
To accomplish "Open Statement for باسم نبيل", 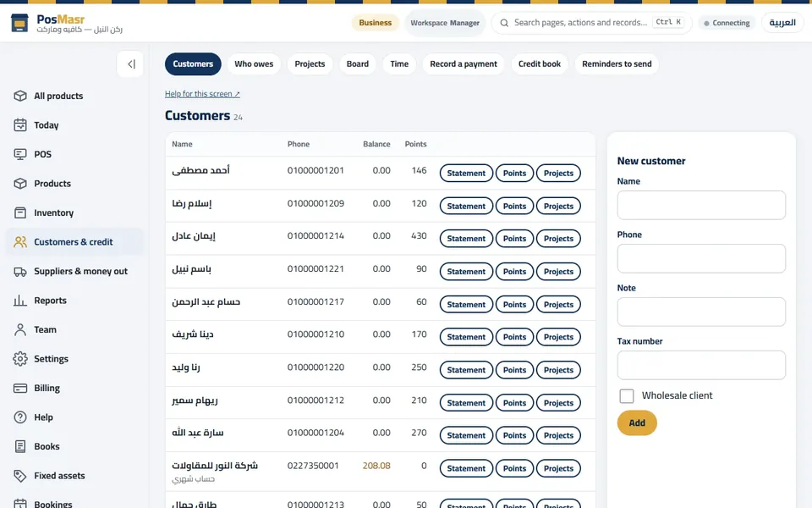I will (466, 272).
